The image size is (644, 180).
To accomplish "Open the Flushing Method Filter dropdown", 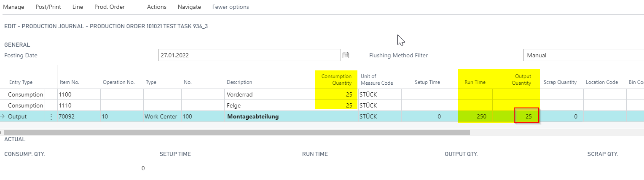I will [583, 55].
